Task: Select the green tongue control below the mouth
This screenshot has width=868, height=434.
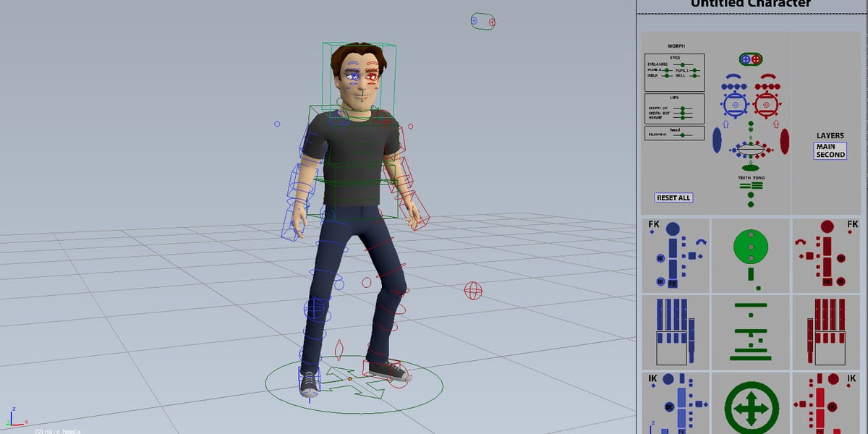Action: coord(751,167)
